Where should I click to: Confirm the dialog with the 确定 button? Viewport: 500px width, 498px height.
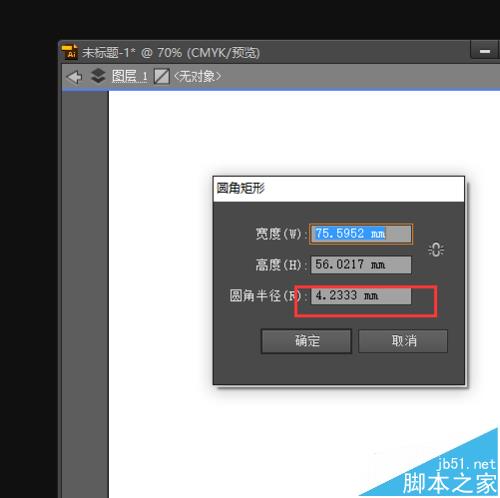[306, 341]
